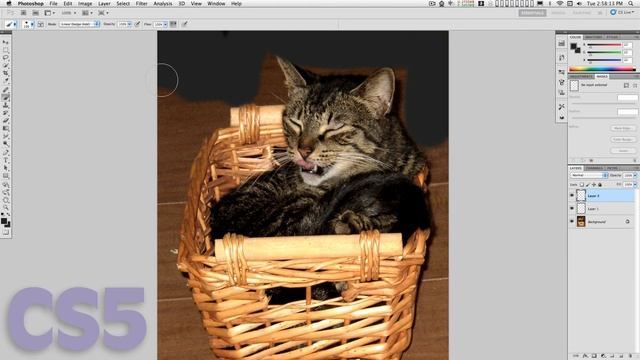The image size is (640, 360).
Task: Select the Clone Stamp tool
Action: 6,105
